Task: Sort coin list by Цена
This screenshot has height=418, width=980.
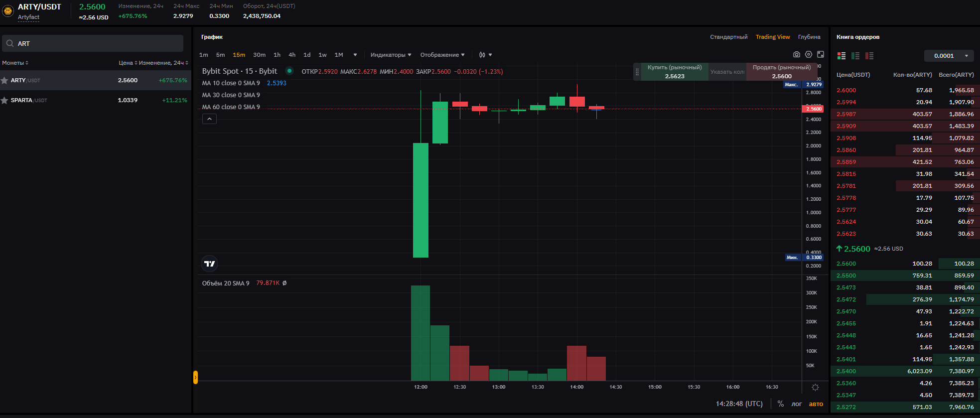Action: point(127,63)
